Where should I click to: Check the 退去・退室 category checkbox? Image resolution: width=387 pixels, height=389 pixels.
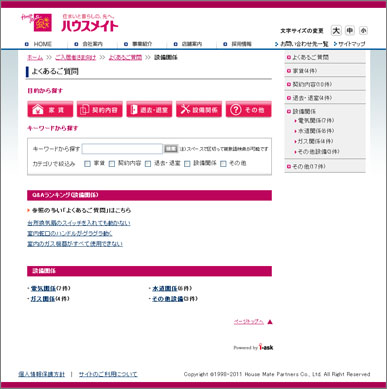[x=148, y=164]
